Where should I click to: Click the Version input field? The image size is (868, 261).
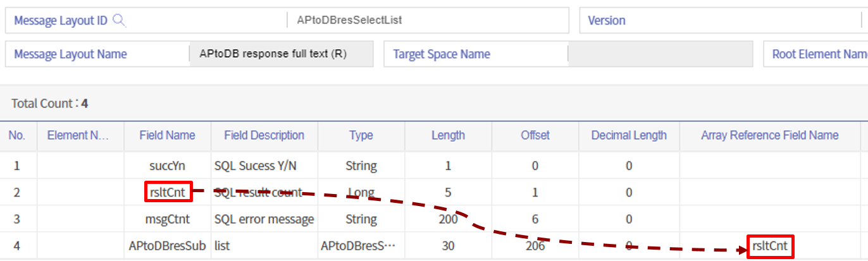click(x=747, y=20)
